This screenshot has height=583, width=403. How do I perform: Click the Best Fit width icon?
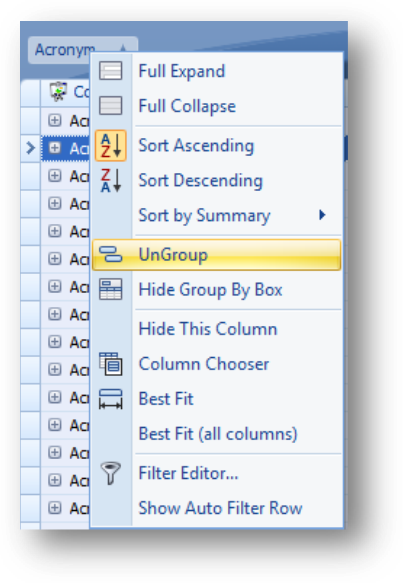[x=110, y=399]
